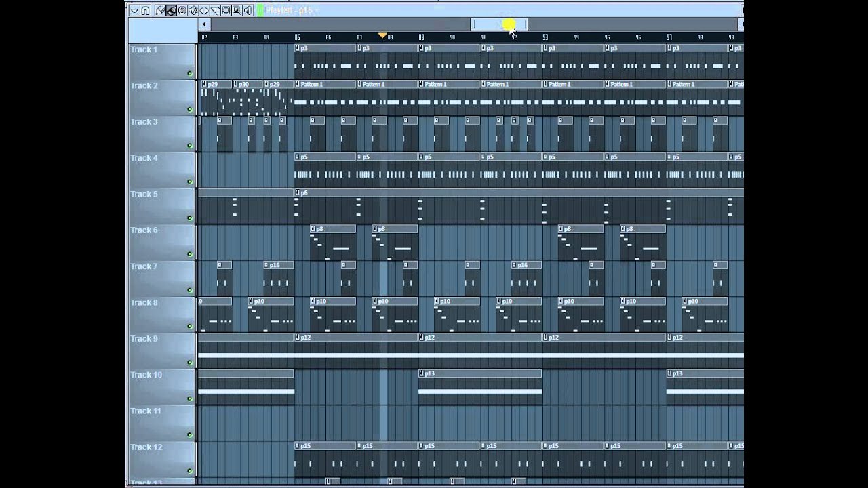Click the Track 3 header label
This screenshot has width=868, height=488.
tap(144, 122)
